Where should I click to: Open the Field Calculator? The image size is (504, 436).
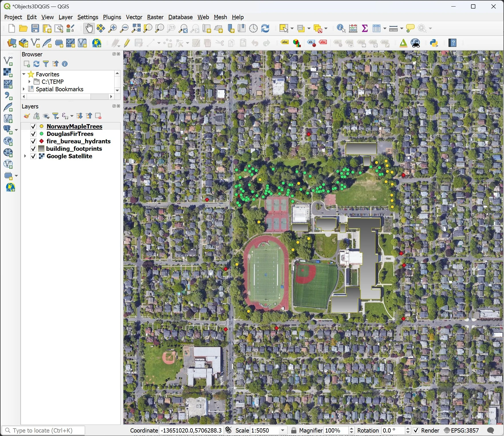(353, 28)
